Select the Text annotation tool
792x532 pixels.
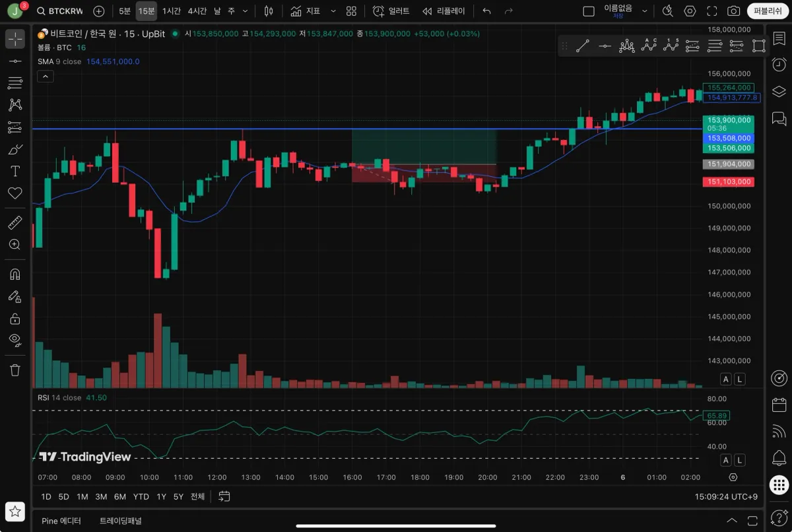pyautogui.click(x=15, y=171)
